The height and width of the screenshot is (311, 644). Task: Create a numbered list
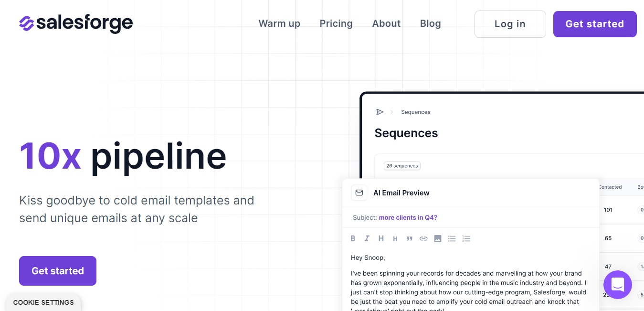tap(466, 238)
